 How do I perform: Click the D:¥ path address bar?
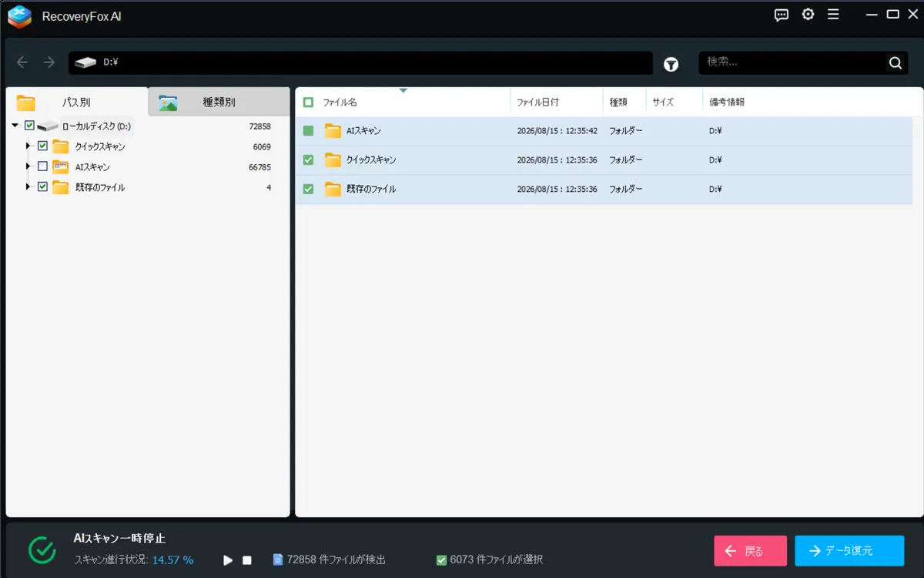pos(360,63)
